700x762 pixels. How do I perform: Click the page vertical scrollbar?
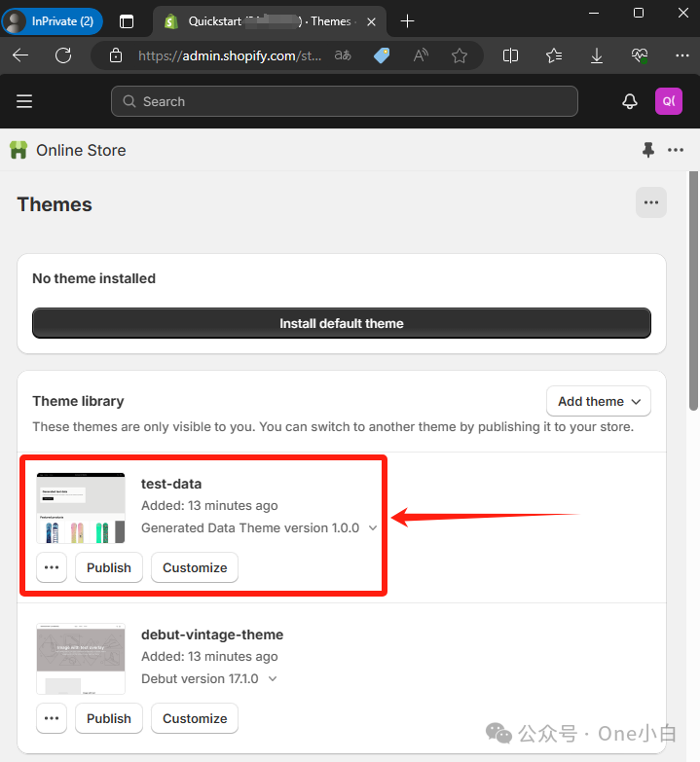click(694, 291)
